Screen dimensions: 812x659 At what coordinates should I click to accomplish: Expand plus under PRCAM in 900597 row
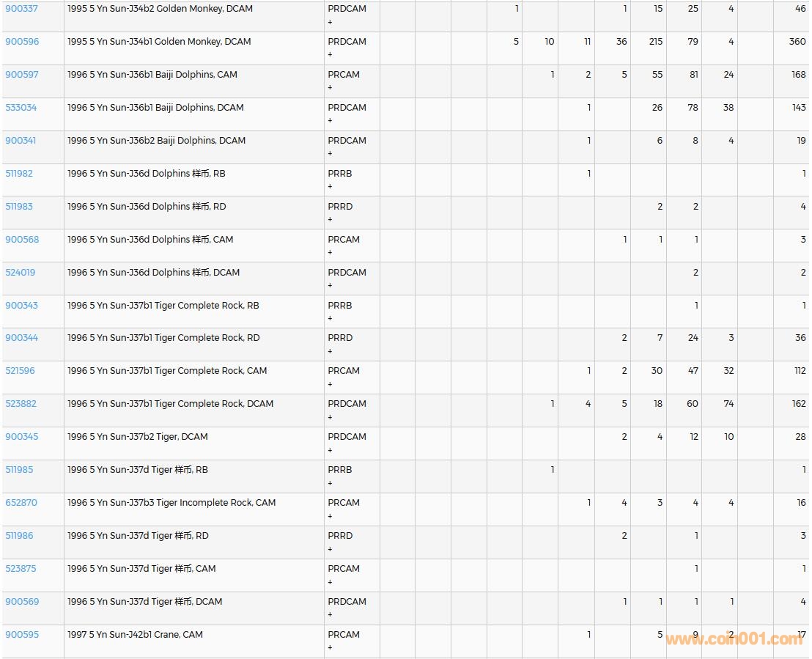point(330,88)
